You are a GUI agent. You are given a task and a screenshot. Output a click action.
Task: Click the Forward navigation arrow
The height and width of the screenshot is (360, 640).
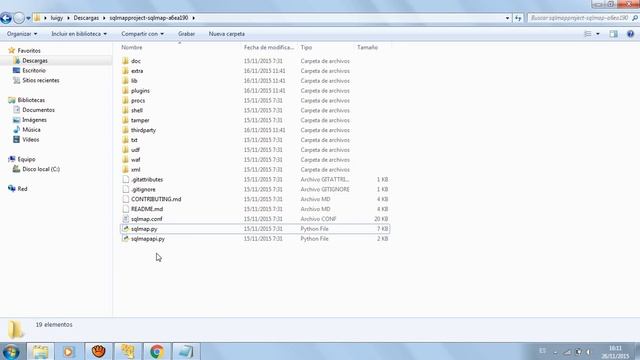19,18
